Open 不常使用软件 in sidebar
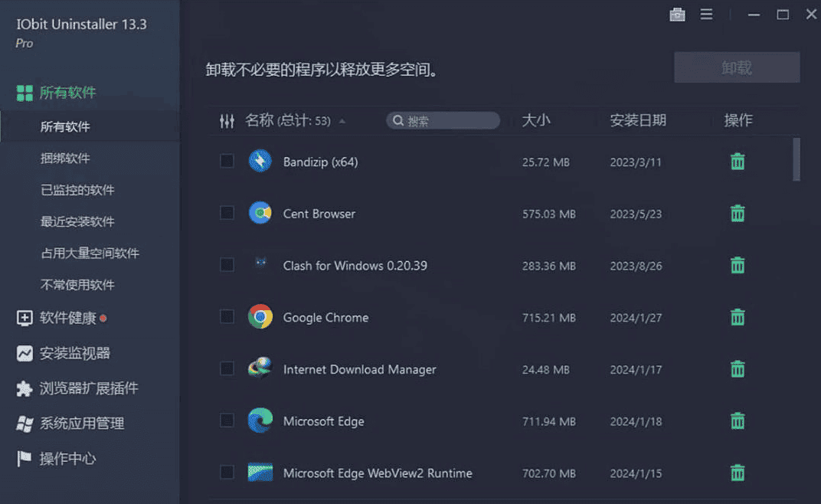Screen dimensions: 821x504 77,284
